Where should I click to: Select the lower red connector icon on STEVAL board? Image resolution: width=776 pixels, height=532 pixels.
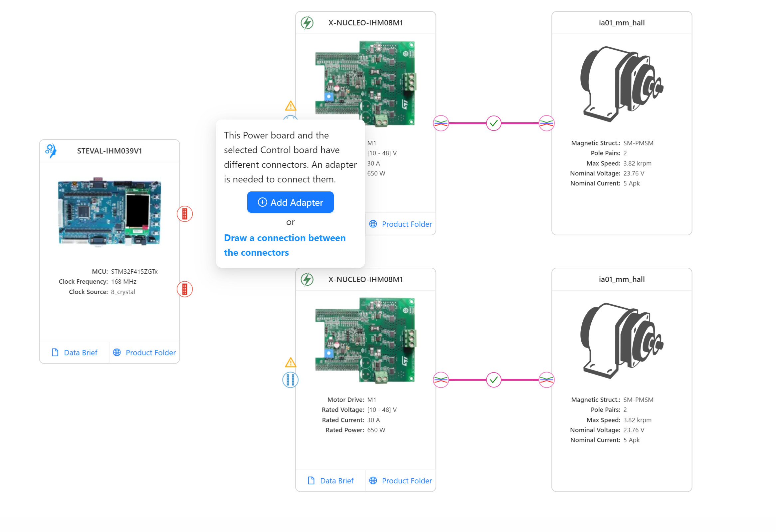pyautogui.click(x=185, y=289)
